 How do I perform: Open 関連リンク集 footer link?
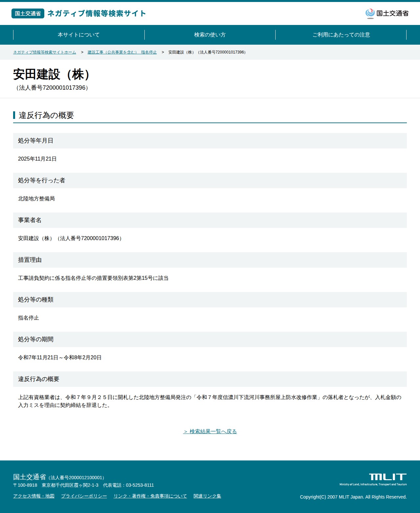click(207, 496)
